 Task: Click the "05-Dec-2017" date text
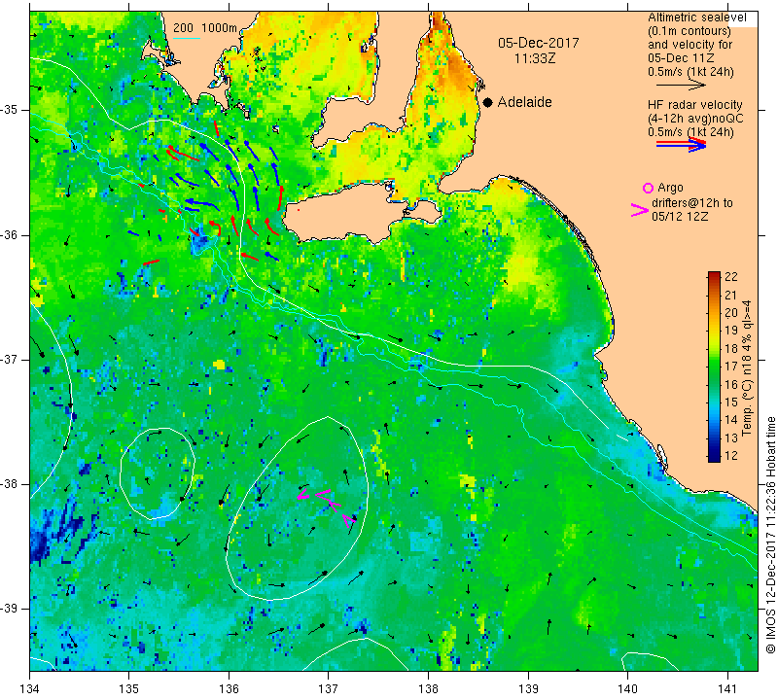coord(539,43)
